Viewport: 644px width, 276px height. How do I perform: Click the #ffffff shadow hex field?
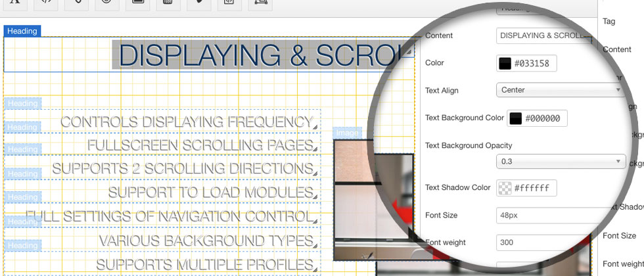point(532,188)
